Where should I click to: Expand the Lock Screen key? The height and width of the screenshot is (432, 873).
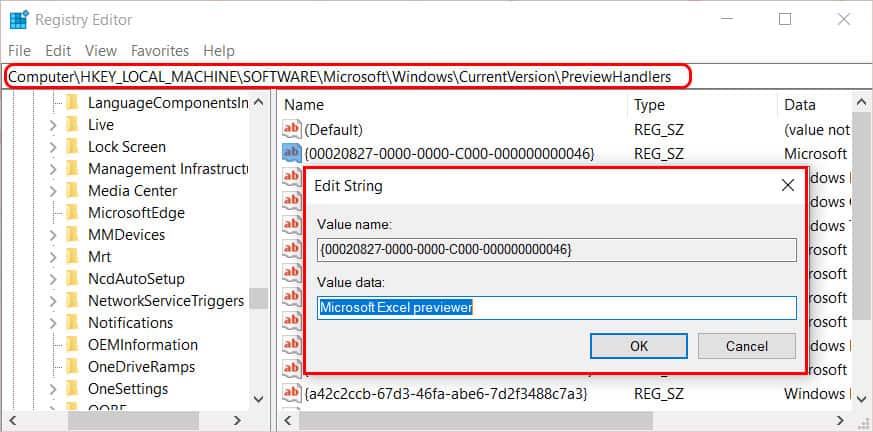pos(53,148)
